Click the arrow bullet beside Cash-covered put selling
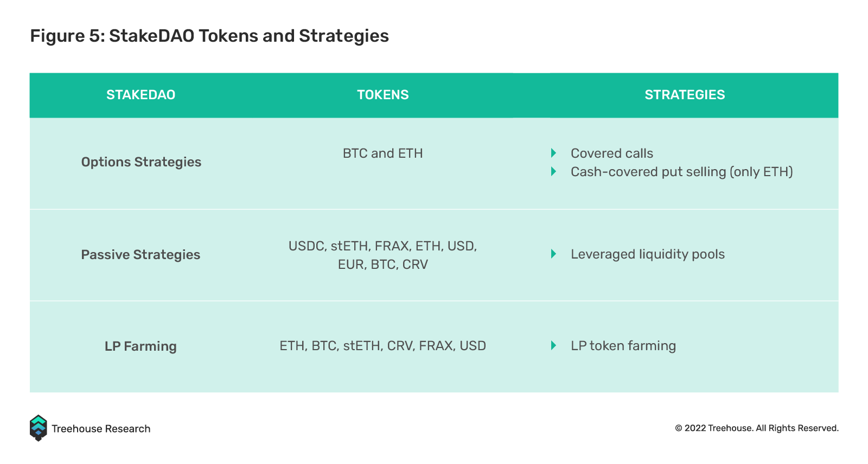Screen dimensions: 868x464 click(553, 171)
